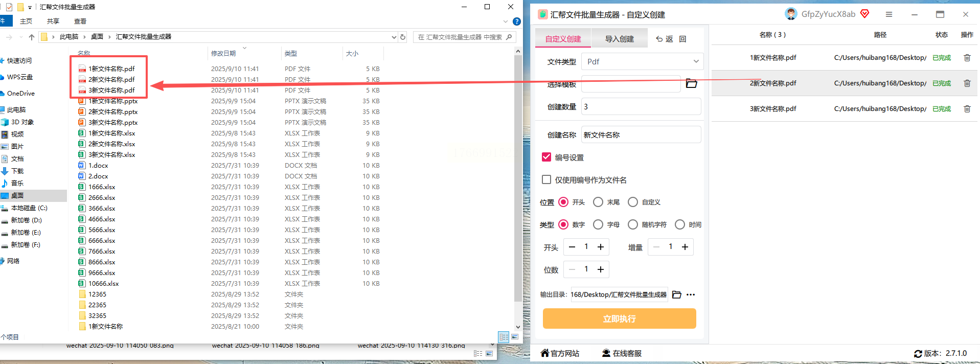Click the 立即执行 button
Image resolution: width=980 pixels, height=364 pixels.
point(619,318)
